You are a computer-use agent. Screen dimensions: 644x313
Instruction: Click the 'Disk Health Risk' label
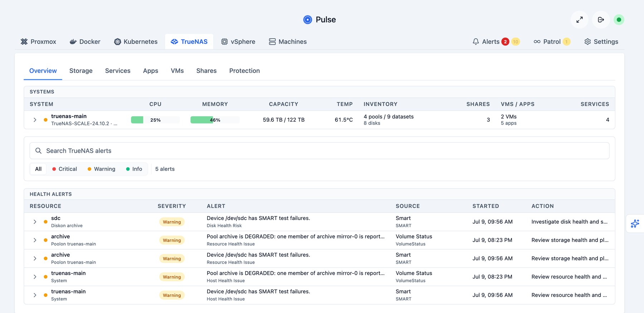pos(224,226)
